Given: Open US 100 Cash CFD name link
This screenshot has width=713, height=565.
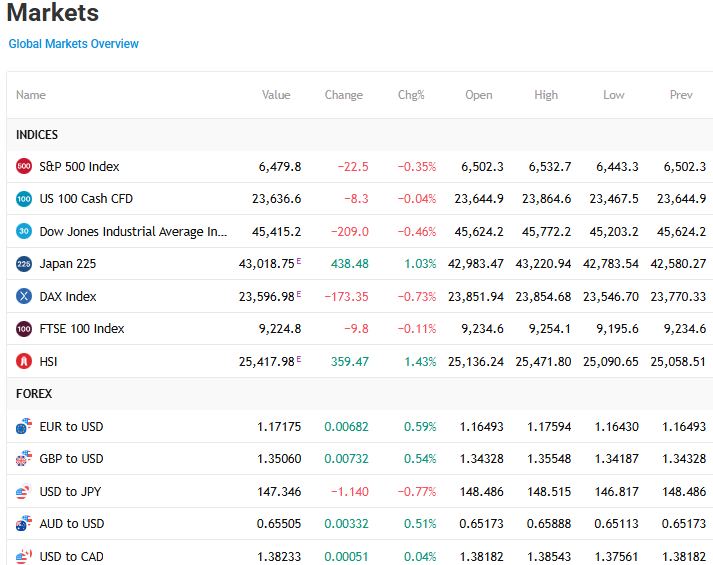Looking at the screenshot, I should tap(86, 199).
